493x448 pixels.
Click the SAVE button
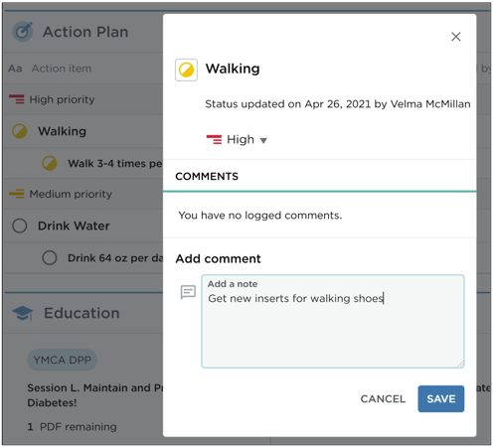tap(441, 398)
